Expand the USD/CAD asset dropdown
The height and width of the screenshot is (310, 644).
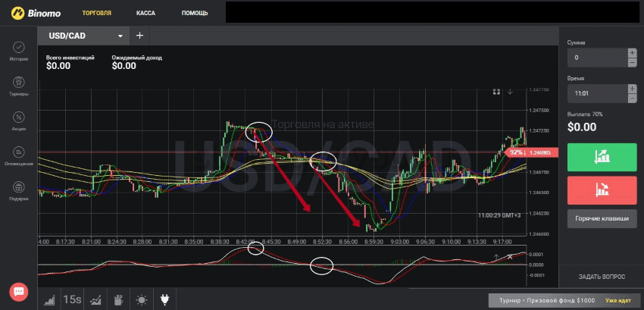point(120,36)
